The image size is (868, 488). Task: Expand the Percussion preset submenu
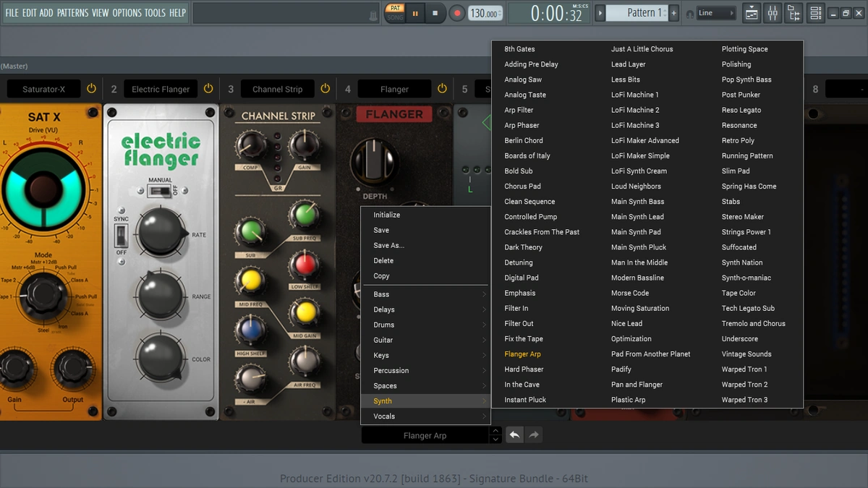[426, 370]
